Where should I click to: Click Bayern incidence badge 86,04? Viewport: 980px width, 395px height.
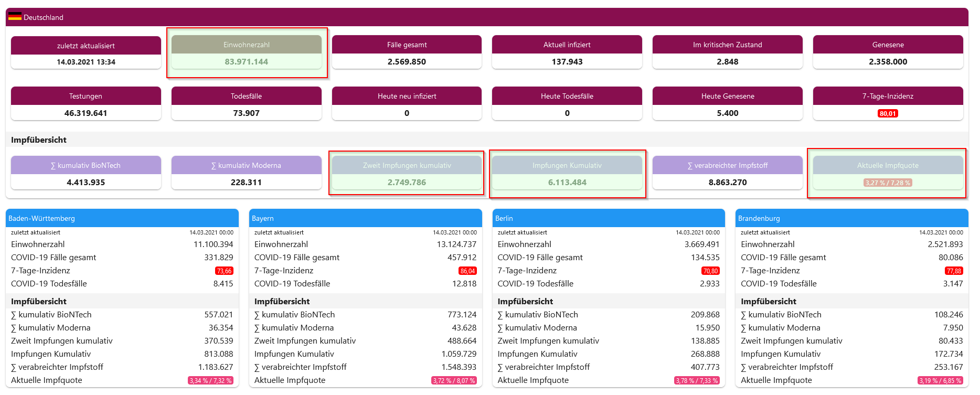(467, 271)
